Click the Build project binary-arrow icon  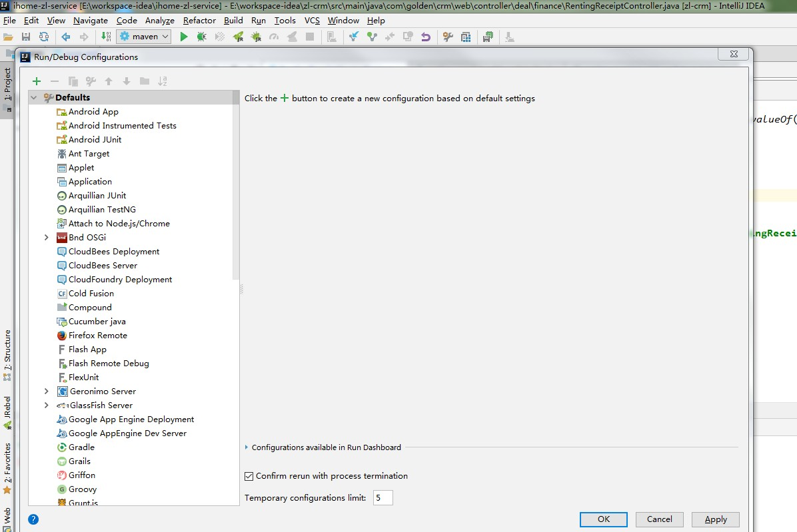106,37
